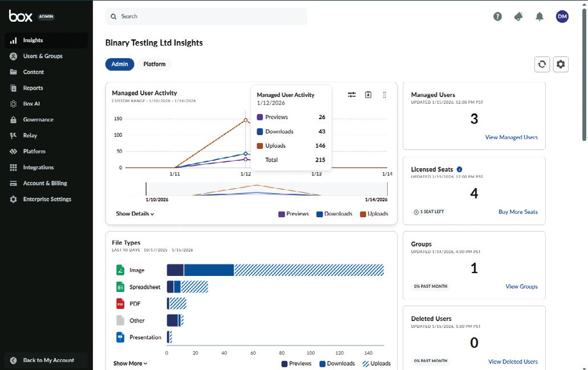This screenshot has width=588, height=370.
Task: Click the Enterprise Settings gear icon
Action: (x=13, y=199)
